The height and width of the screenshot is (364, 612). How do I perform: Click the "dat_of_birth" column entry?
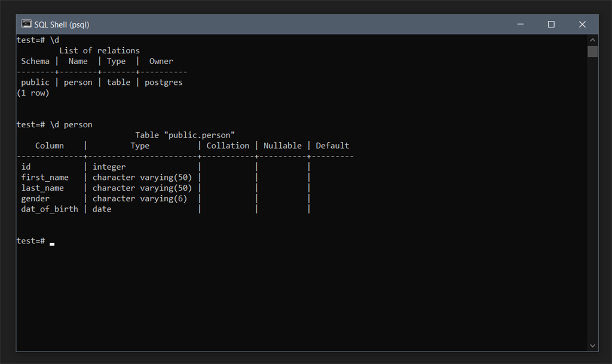click(50, 209)
